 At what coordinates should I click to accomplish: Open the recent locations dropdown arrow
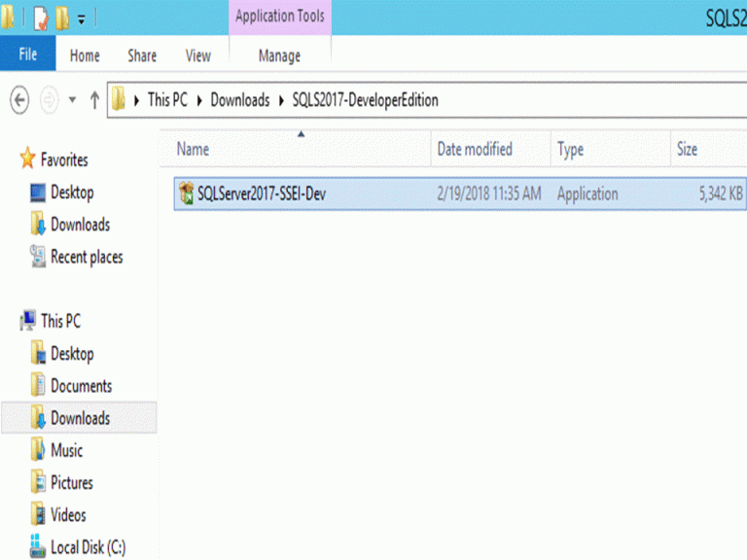[72, 100]
